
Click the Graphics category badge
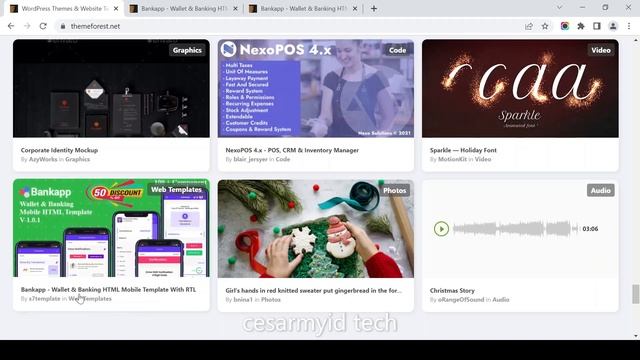tap(187, 50)
